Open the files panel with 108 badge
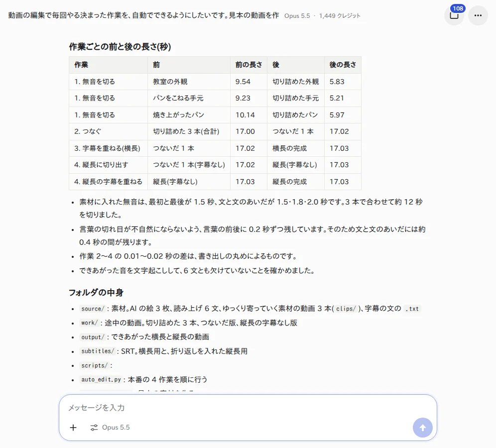 coord(454,15)
